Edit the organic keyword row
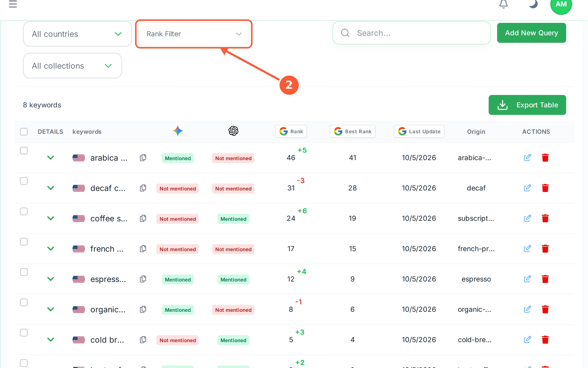The width and height of the screenshot is (588, 368). pos(527,309)
